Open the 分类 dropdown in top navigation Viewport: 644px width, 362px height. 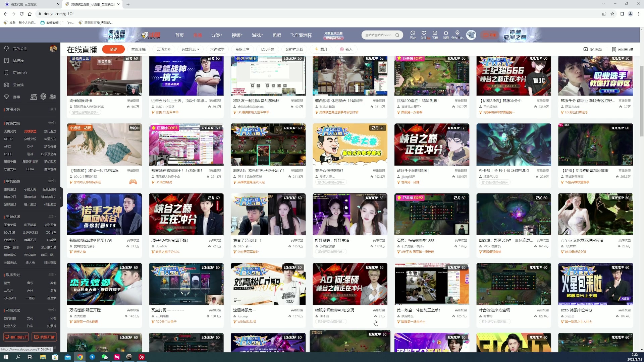(x=217, y=35)
